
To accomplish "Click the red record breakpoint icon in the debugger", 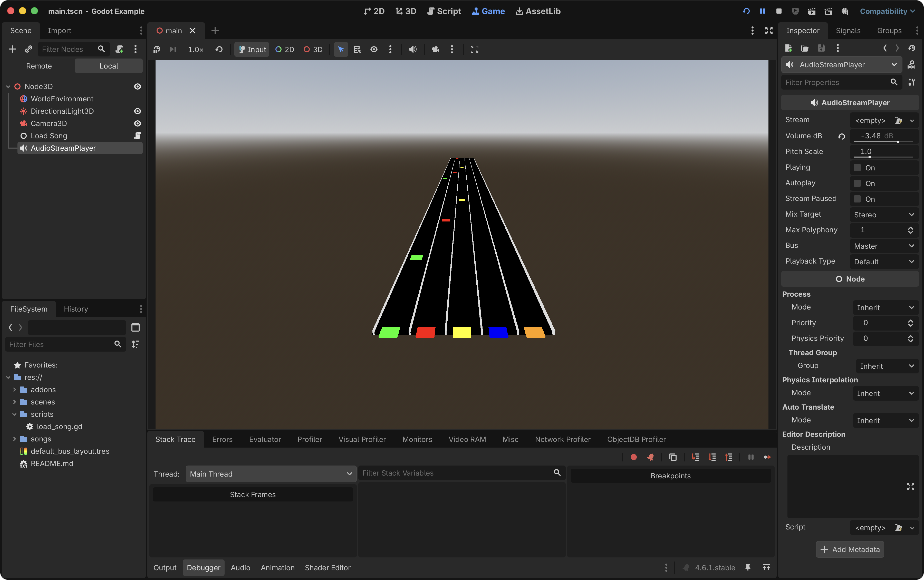I will (634, 457).
